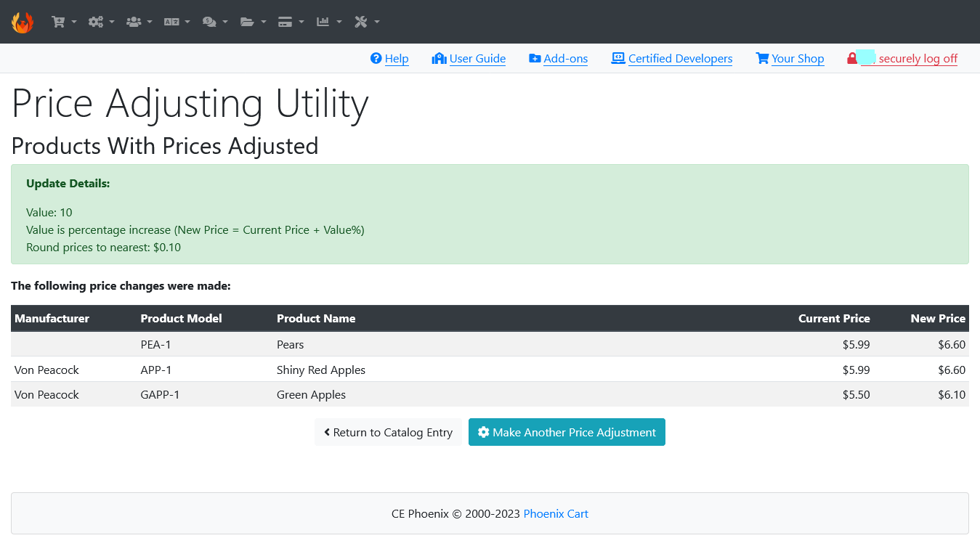
Task: Open the bar chart reports menu
Action: [329, 22]
